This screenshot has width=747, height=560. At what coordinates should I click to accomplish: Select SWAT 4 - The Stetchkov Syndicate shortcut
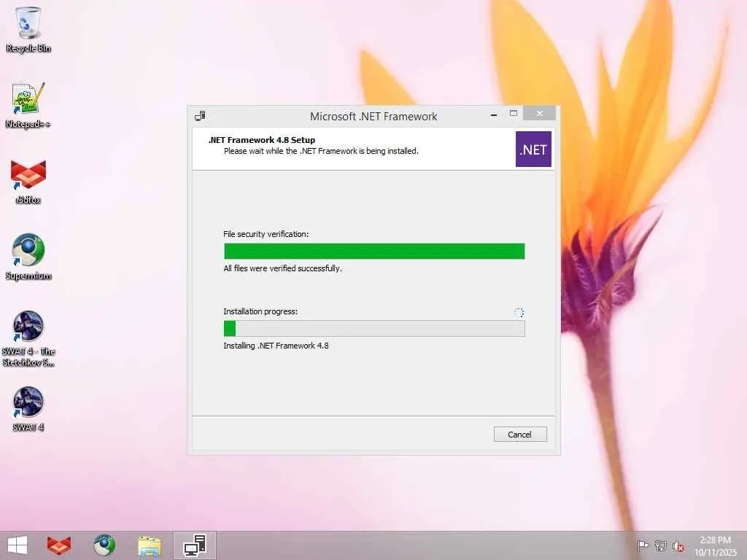[28, 338]
